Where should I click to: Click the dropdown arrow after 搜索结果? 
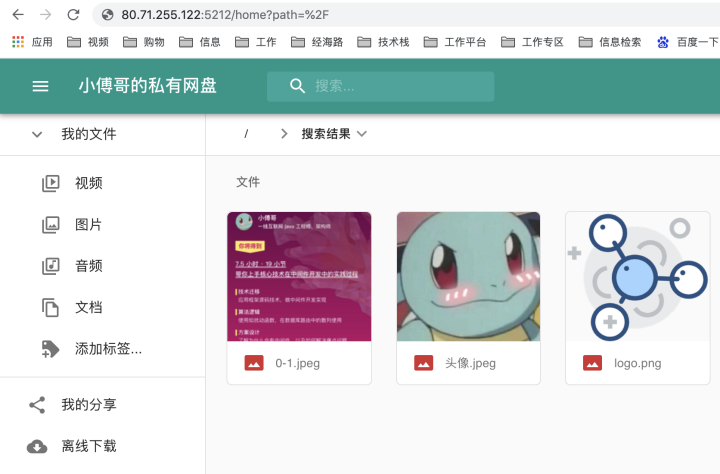point(362,134)
